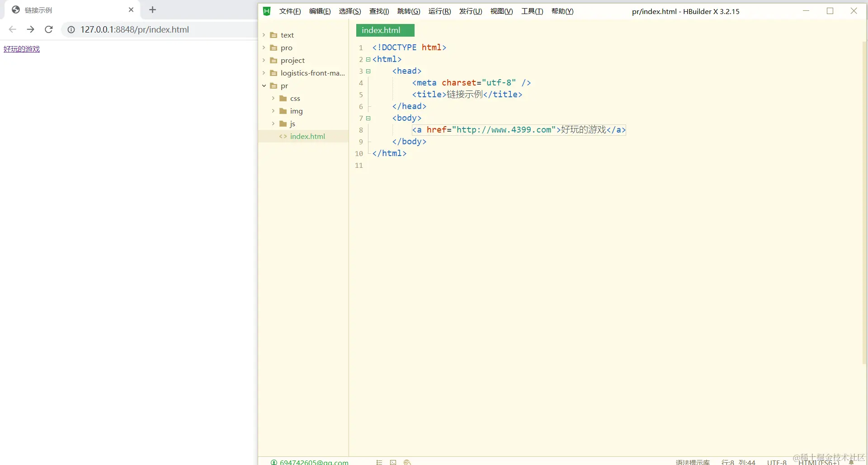Select index.html in the project tree

coord(303,136)
